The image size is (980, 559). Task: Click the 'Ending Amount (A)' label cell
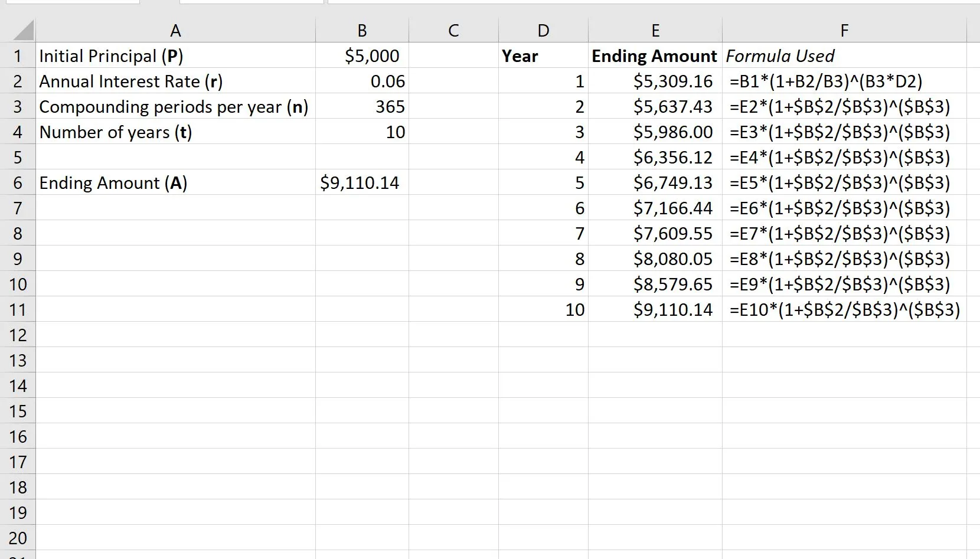[175, 182]
